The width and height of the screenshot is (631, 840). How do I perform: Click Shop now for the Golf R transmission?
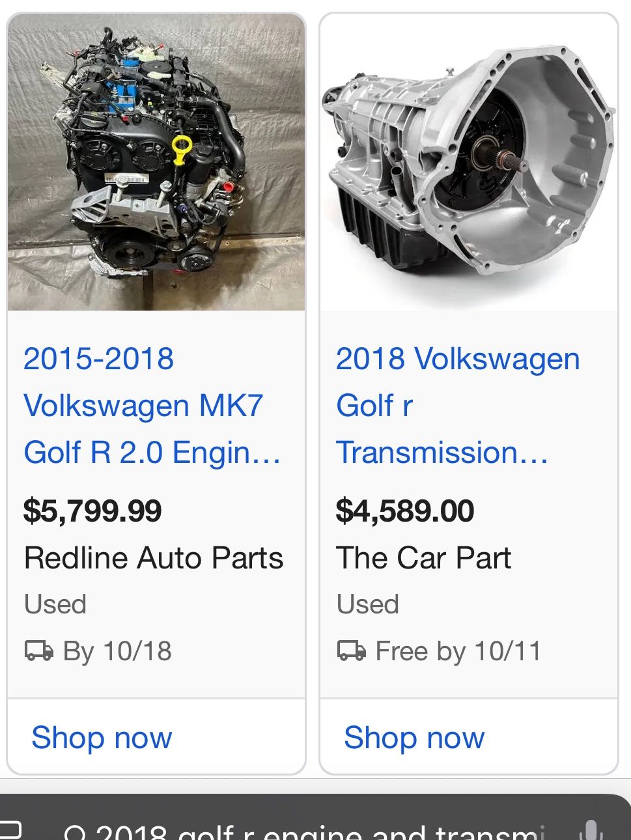click(x=414, y=738)
